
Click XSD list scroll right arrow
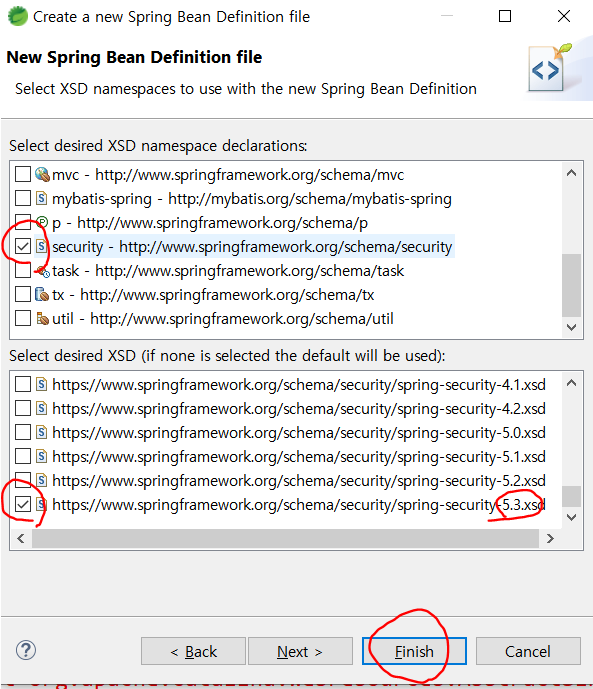click(x=550, y=538)
